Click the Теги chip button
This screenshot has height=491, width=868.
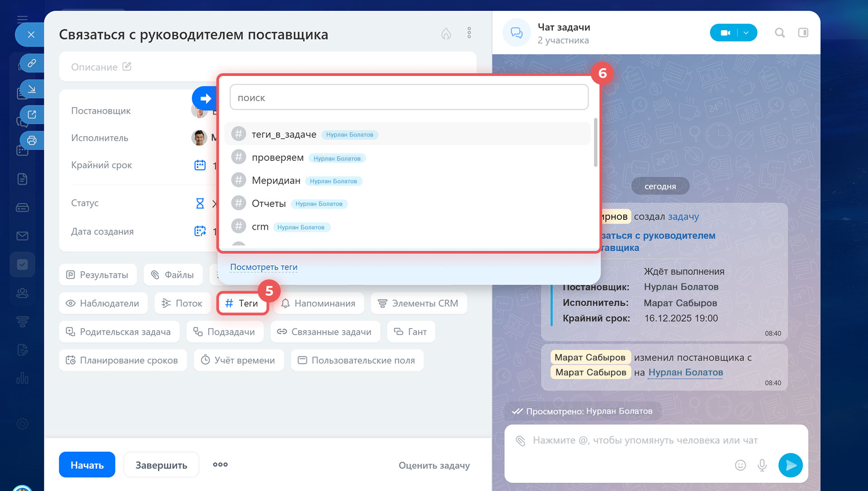click(242, 303)
